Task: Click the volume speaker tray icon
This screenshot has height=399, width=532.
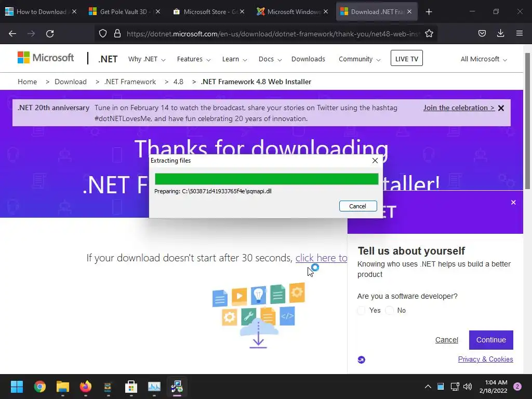Action: (x=468, y=387)
